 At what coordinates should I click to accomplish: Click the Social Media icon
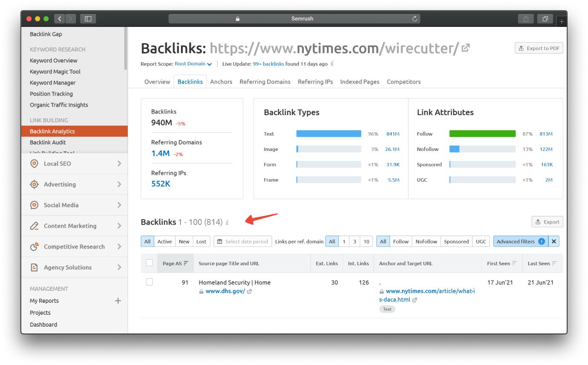(x=34, y=205)
